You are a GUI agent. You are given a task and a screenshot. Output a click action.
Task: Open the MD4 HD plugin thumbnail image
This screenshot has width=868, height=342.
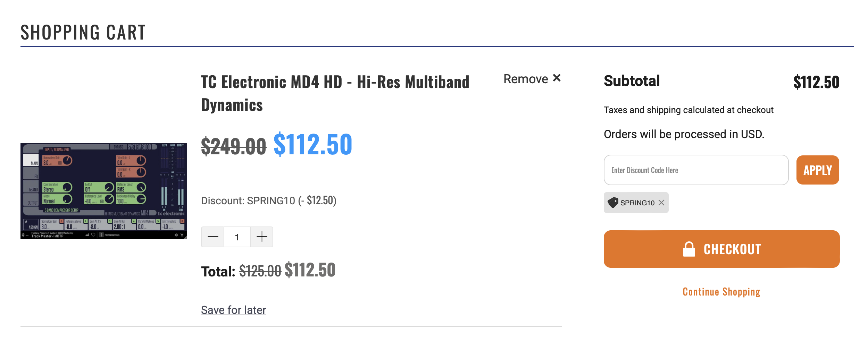coord(103,191)
